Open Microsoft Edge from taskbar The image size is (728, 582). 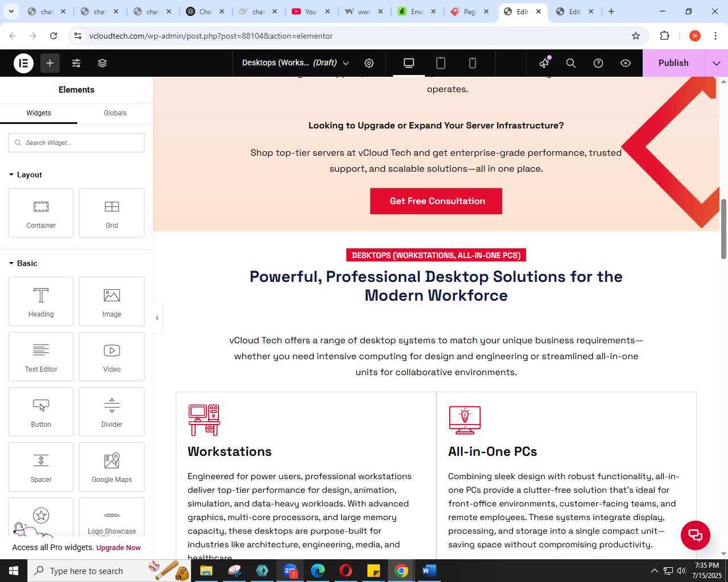pyautogui.click(x=317, y=571)
